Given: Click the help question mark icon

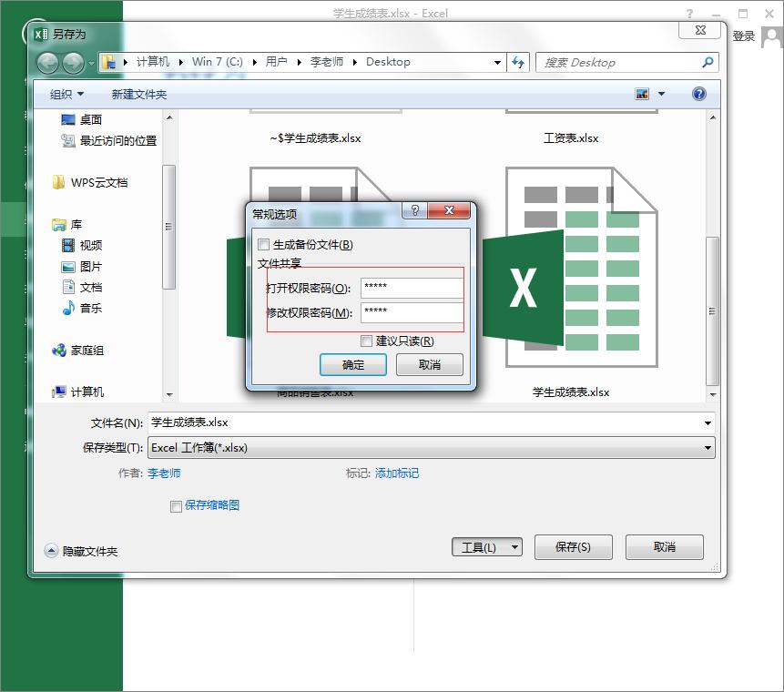Looking at the screenshot, I should coord(697,93).
